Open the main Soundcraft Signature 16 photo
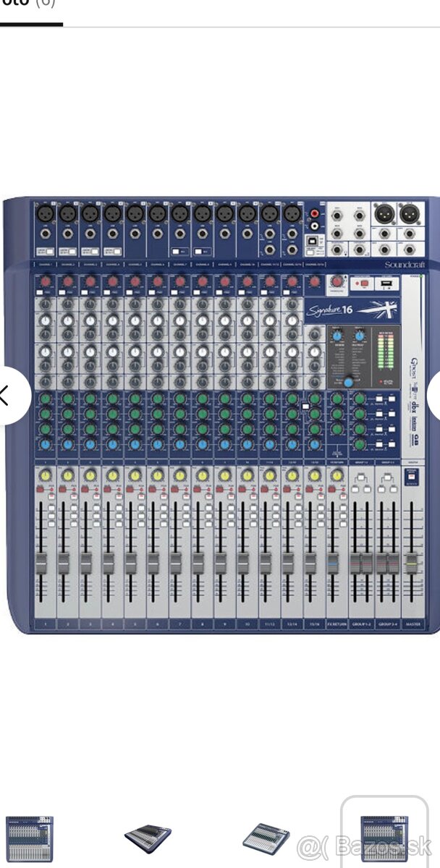440x868 pixels. click(220, 415)
